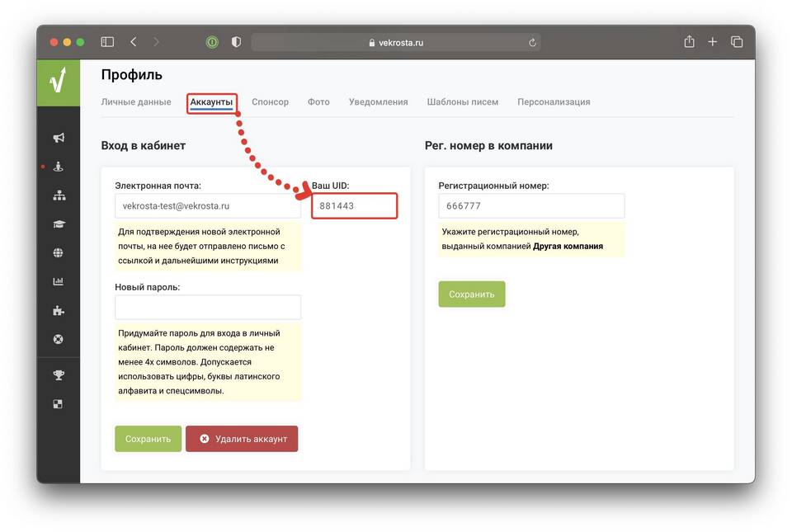Click the globe icon in sidebar

(x=59, y=253)
